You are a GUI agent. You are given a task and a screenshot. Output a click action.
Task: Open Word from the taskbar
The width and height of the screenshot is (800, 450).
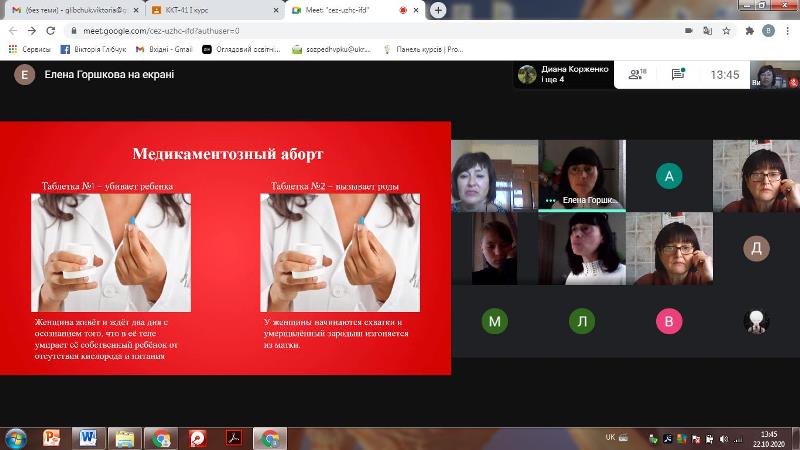pos(88,438)
